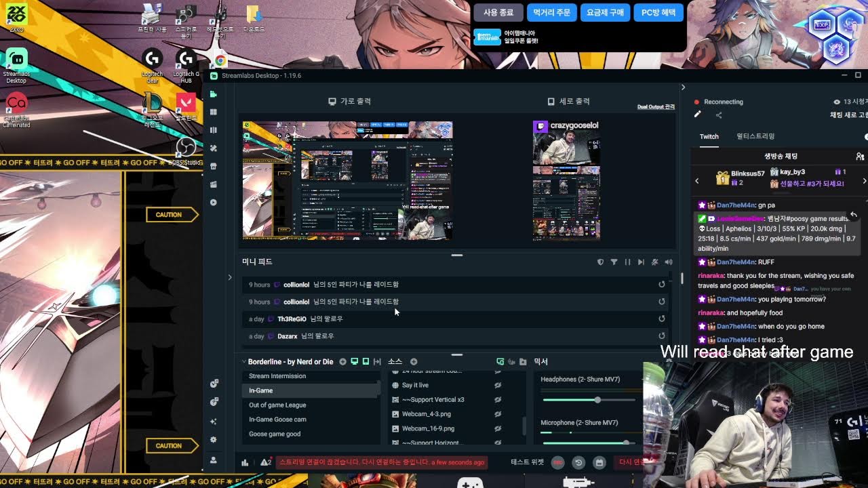Add a new source with plus icon
868x488 pixels.
414,362
